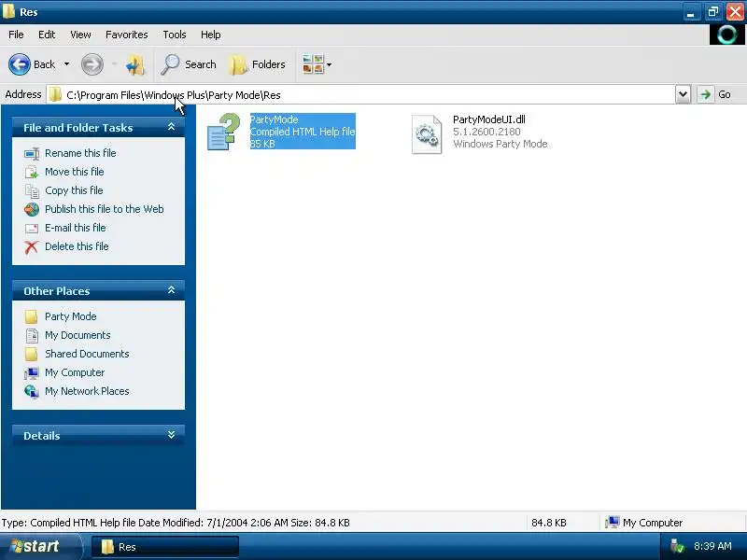
Task: Open the Edit menu
Action: click(47, 35)
